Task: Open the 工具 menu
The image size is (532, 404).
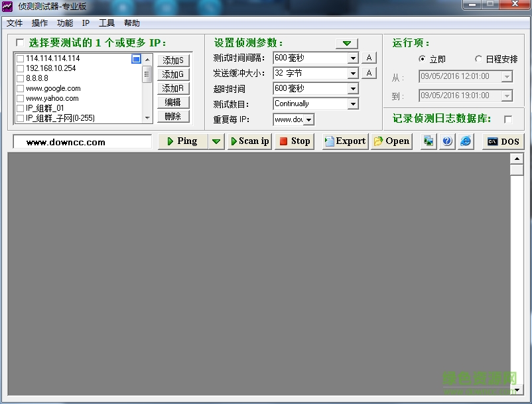Action: pyautogui.click(x=107, y=23)
